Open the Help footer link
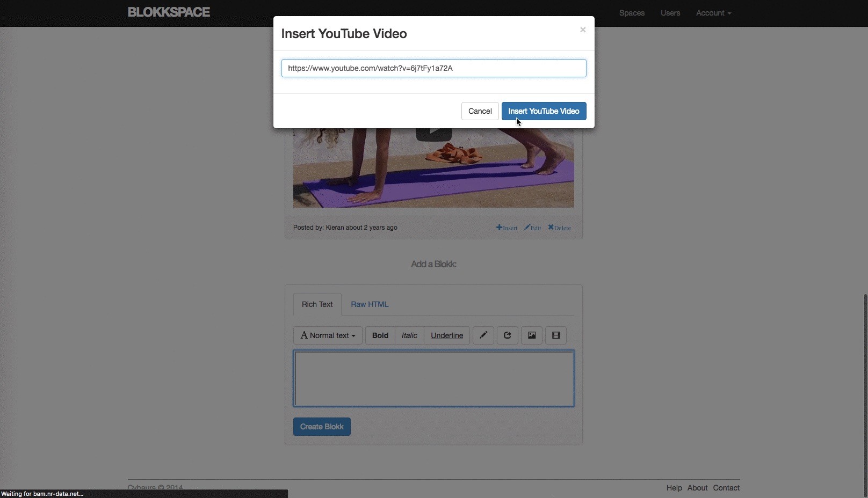868x498 pixels. (674, 488)
